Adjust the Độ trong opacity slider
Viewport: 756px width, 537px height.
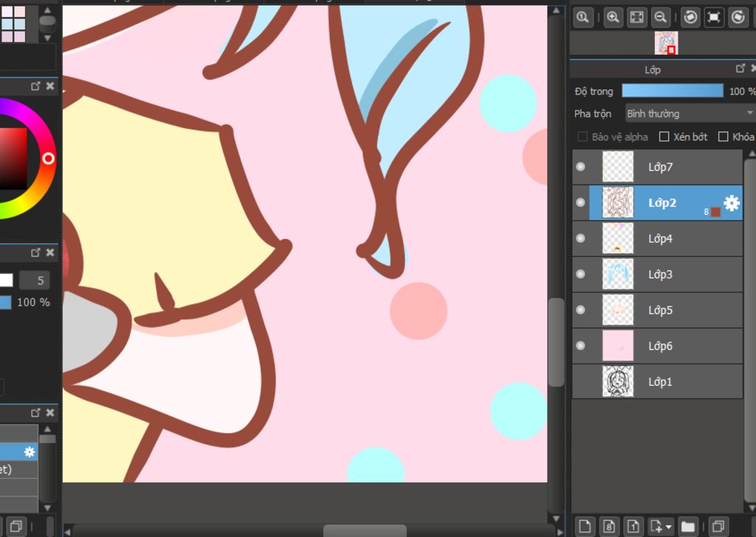672,91
